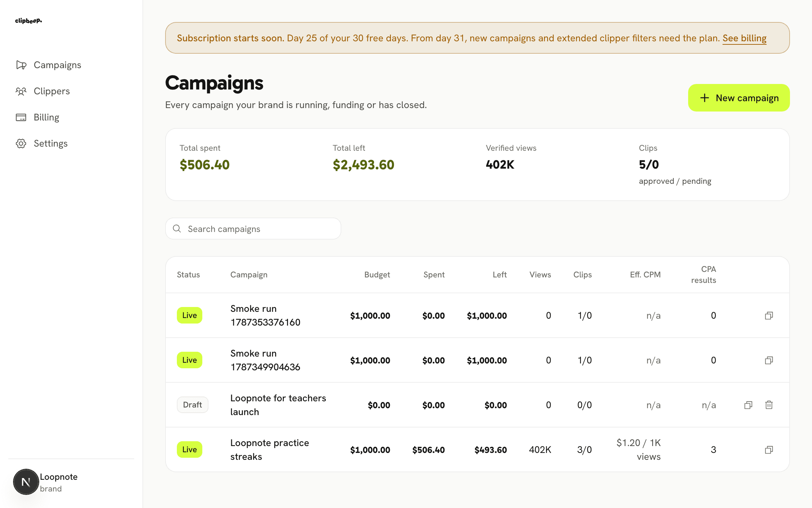
Task: Click the CPA results column header
Action: 704,275
